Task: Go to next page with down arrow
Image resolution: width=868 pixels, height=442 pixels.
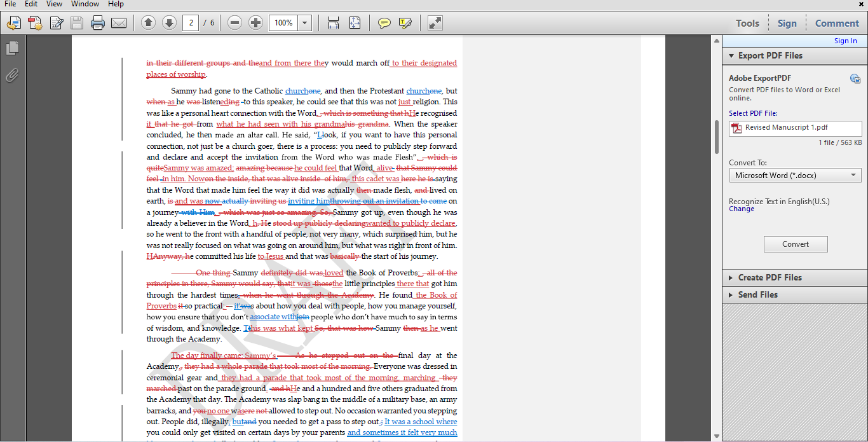Action: [x=169, y=24]
